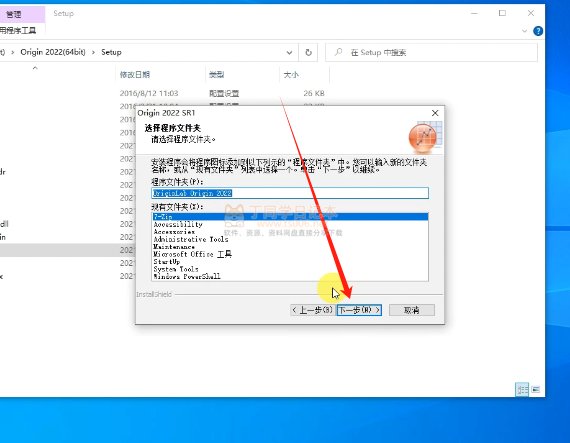Expand the address bar history dropdown
This screenshot has width=570, height=443.
tap(289, 52)
